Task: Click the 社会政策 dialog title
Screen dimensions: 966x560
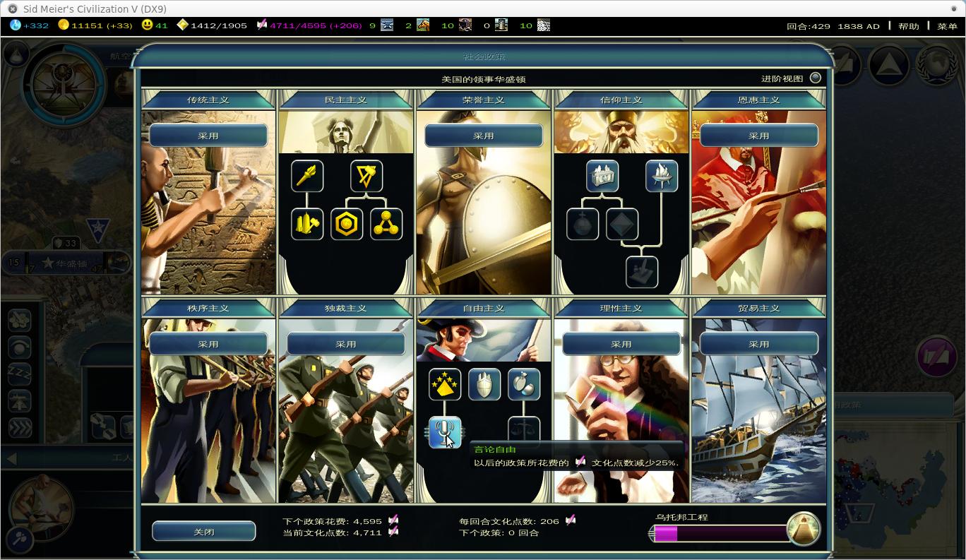Action: [x=484, y=56]
